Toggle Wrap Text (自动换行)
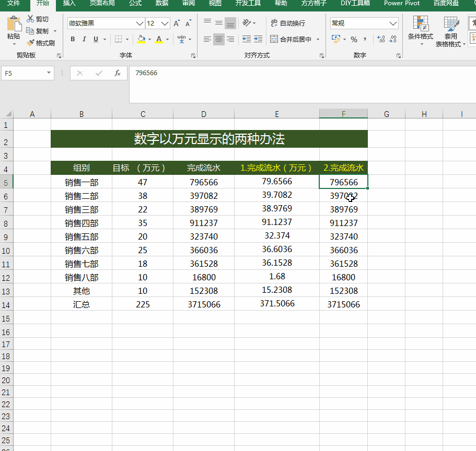The width and height of the screenshot is (476, 451). [288, 23]
